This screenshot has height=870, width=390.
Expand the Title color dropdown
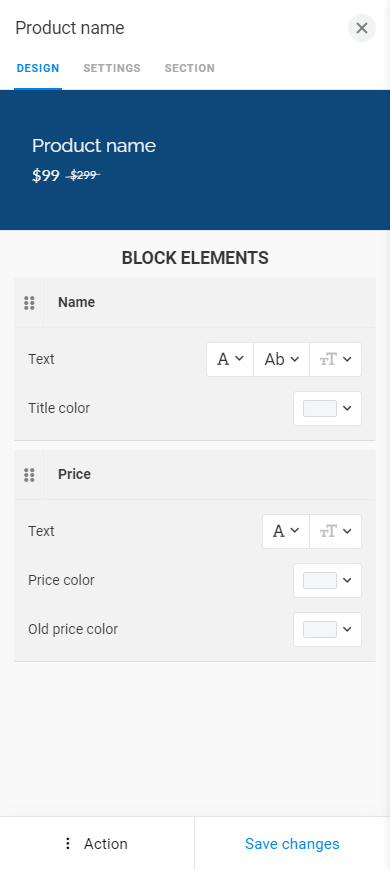pyautogui.click(x=327, y=408)
